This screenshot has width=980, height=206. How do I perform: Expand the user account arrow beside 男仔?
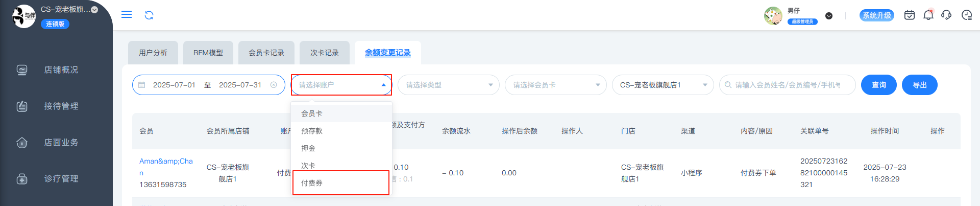pyautogui.click(x=829, y=16)
